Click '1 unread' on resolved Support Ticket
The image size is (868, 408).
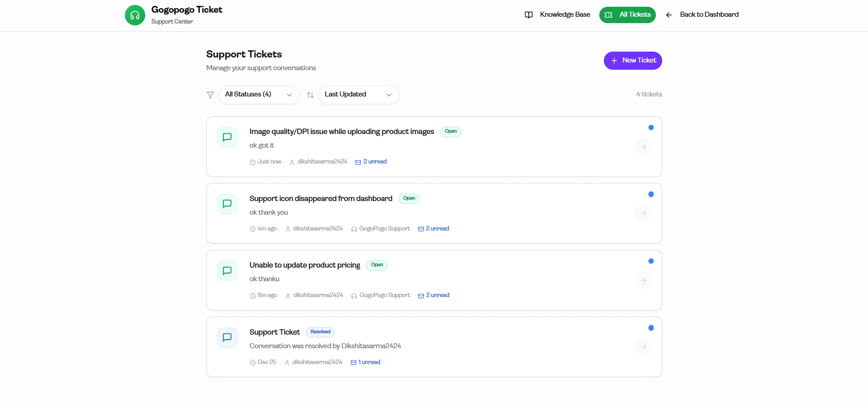point(365,362)
